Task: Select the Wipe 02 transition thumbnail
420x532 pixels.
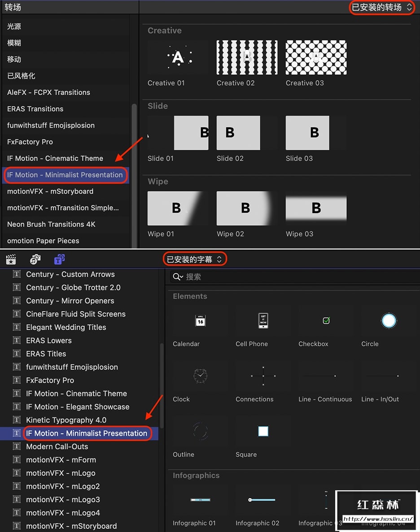Action: 247,208
